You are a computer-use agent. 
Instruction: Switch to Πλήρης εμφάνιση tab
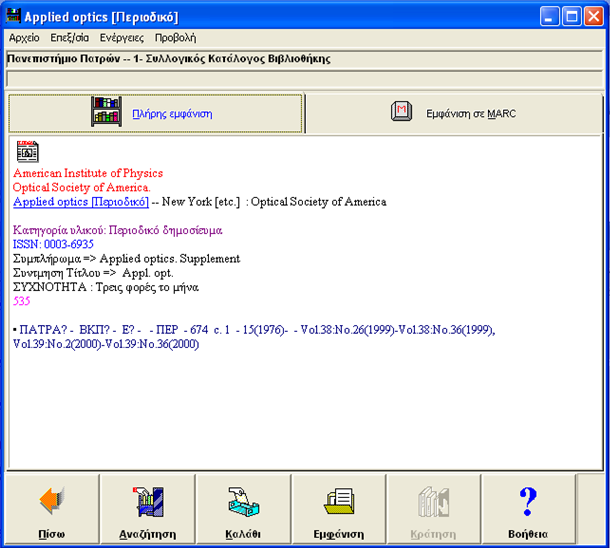(x=155, y=114)
